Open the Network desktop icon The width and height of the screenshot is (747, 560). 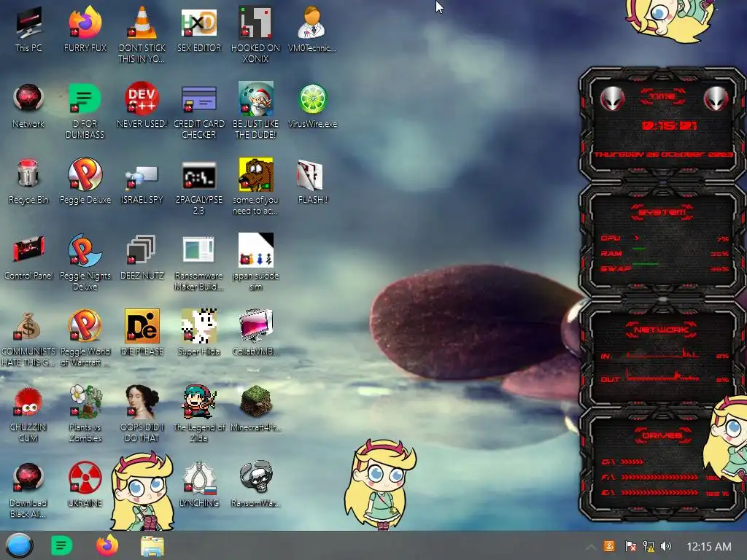pos(28,106)
